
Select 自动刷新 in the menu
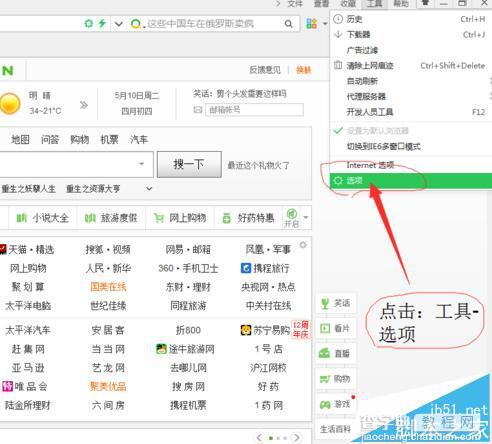pos(410,81)
